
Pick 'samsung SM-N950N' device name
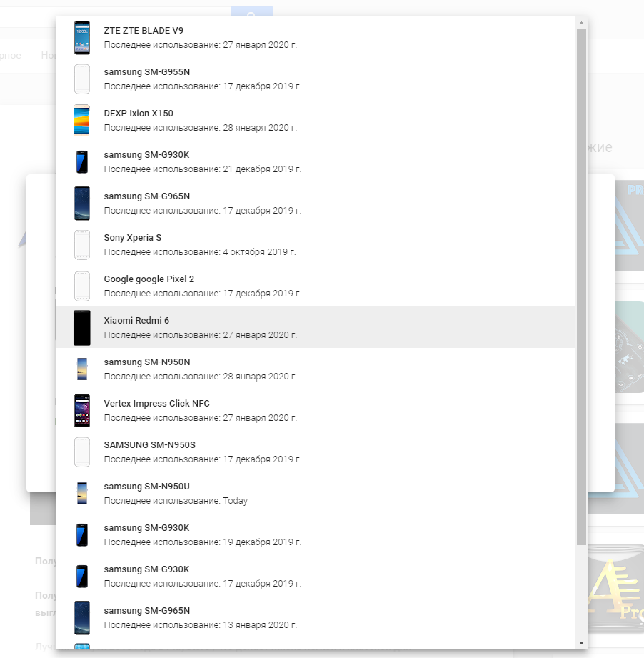(147, 362)
